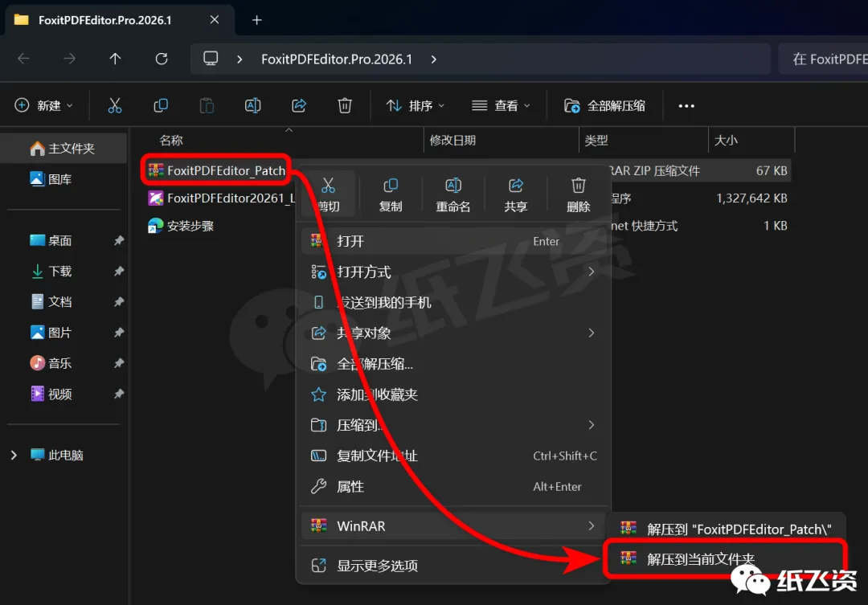Image resolution: width=868 pixels, height=605 pixels.
Task: Click 复制 in the context menu
Action: [x=391, y=195]
